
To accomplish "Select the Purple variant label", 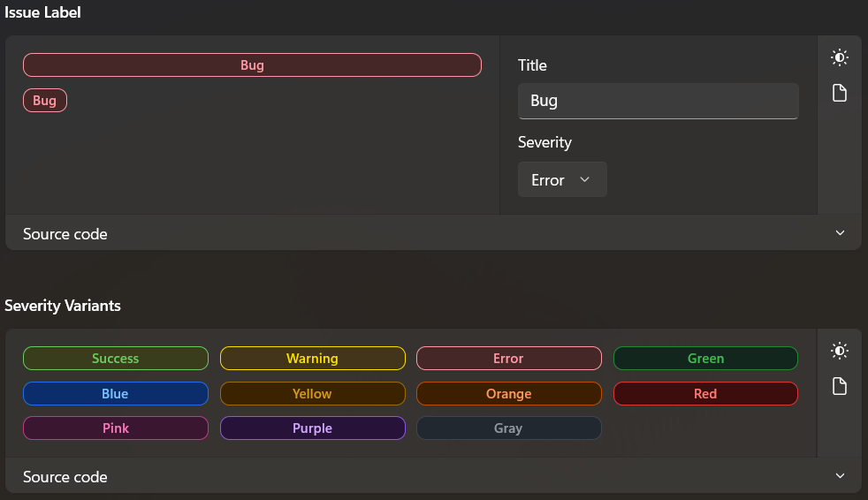I will [x=313, y=428].
